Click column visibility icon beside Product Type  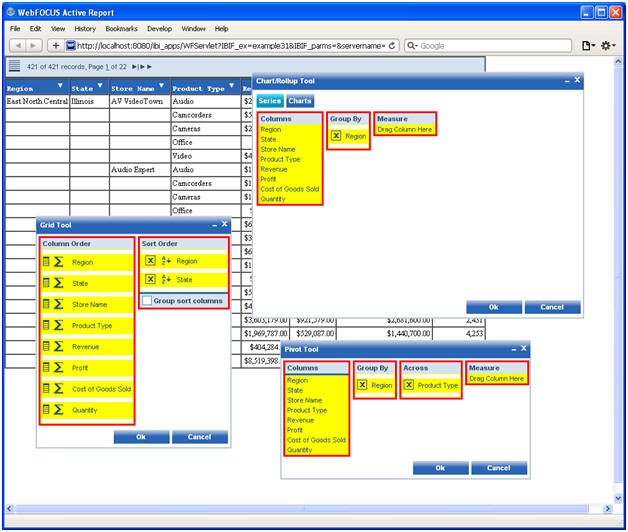click(46, 325)
